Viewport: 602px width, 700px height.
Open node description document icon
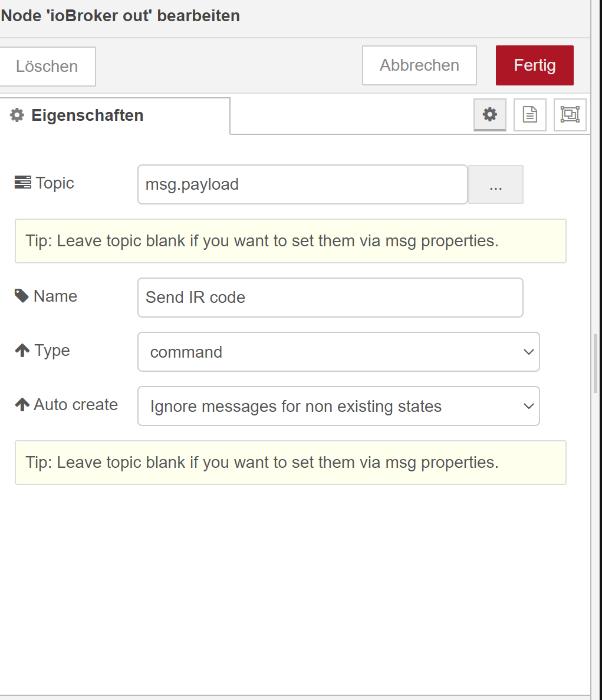tap(529, 115)
